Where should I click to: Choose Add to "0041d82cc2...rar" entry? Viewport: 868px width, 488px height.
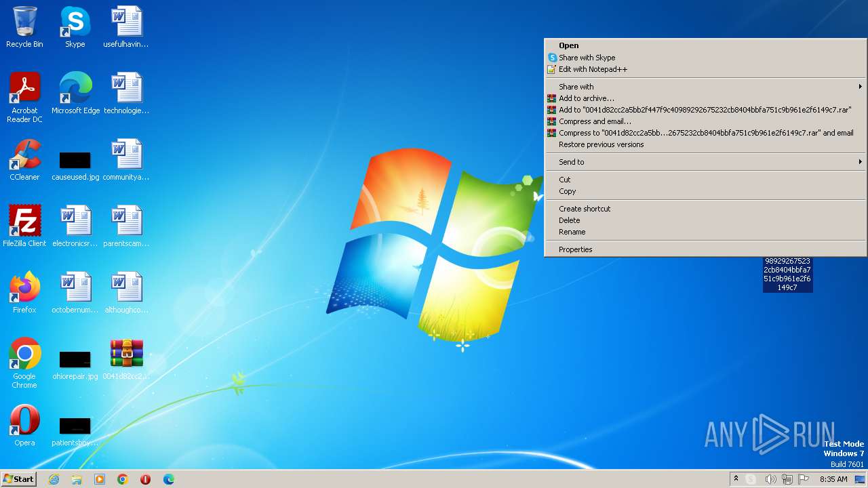pyautogui.click(x=705, y=110)
